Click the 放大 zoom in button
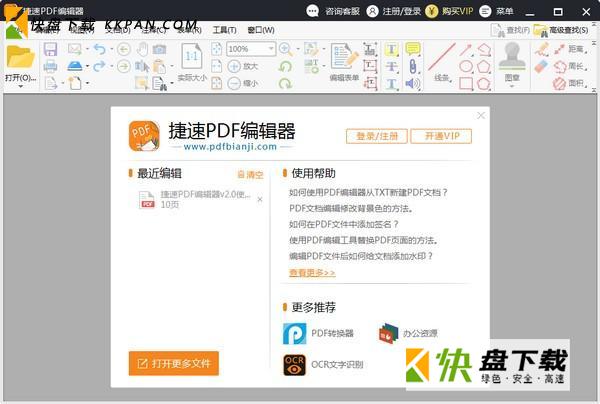 243,66
